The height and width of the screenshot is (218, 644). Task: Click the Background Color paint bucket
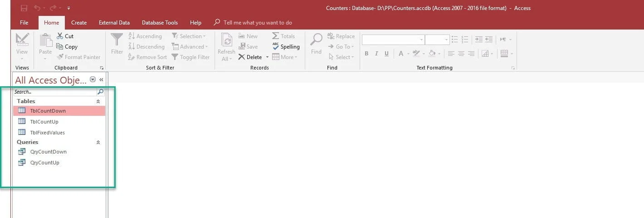[x=432, y=54]
